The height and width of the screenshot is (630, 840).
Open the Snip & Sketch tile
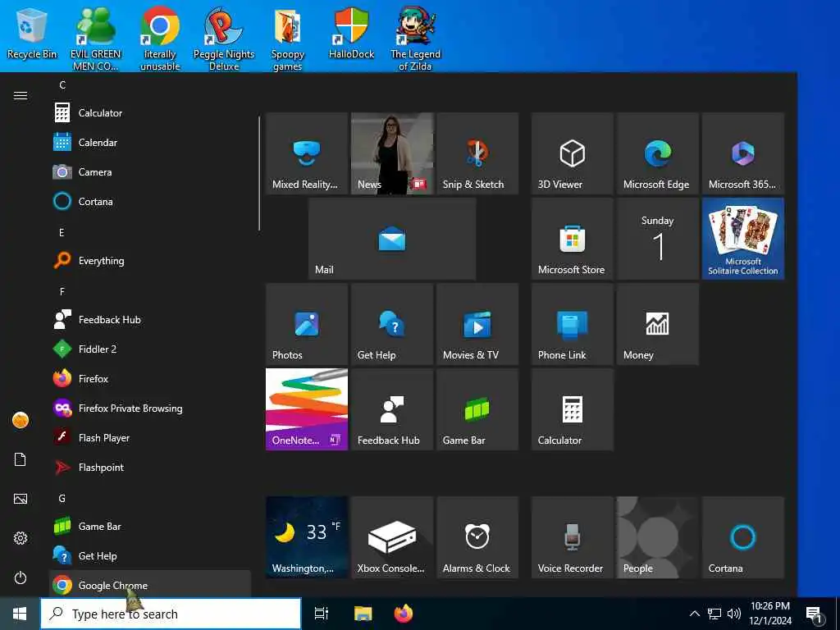(x=477, y=153)
